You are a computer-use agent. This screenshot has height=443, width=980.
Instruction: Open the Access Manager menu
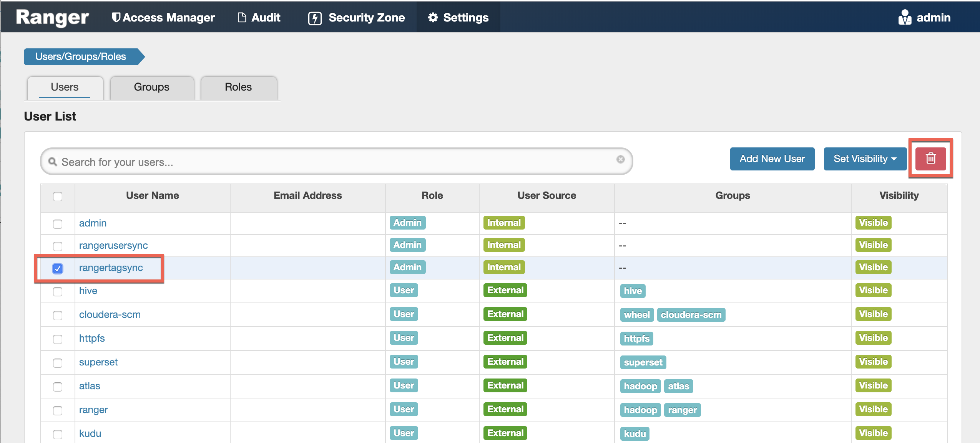pyautogui.click(x=168, y=18)
